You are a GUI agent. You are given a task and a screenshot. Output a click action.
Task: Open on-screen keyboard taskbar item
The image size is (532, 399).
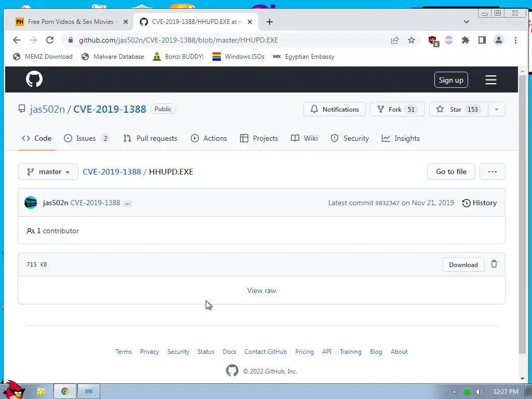(x=89, y=391)
